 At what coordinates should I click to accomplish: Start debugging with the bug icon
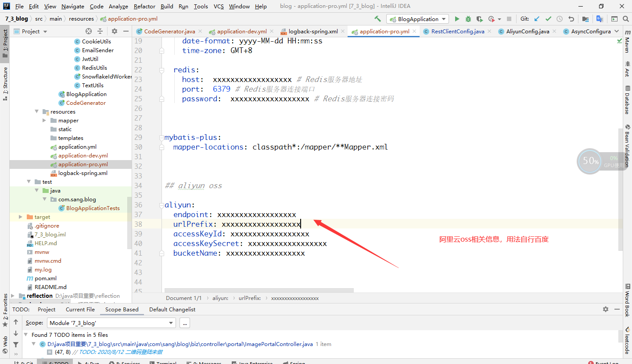tap(468, 19)
